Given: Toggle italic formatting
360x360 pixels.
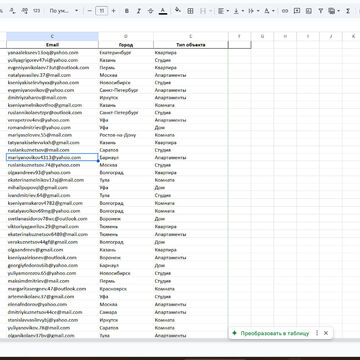Looking at the screenshot, I should [138, 11].
